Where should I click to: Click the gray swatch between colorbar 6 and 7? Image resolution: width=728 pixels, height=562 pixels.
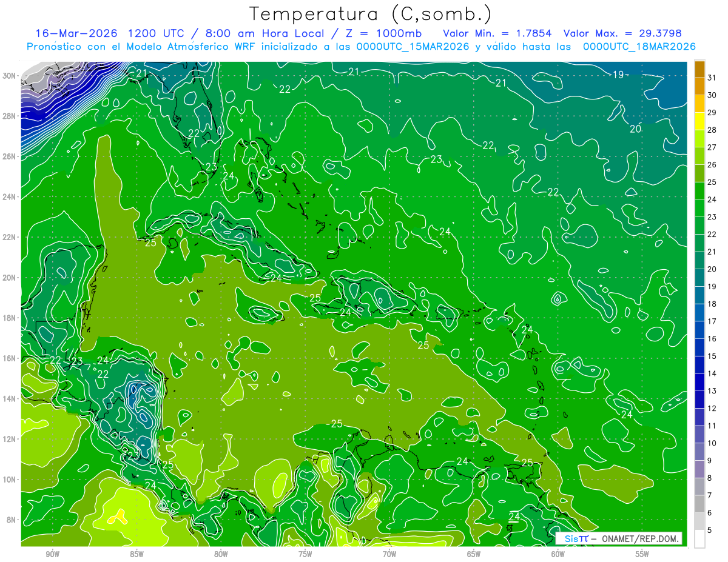(699, 503)
